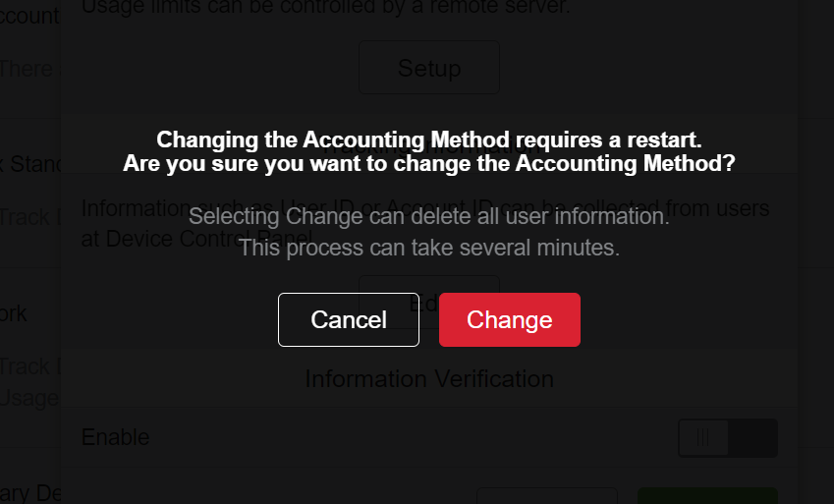
Task: Select the Information Verification section header
Action: coord(429,378)
